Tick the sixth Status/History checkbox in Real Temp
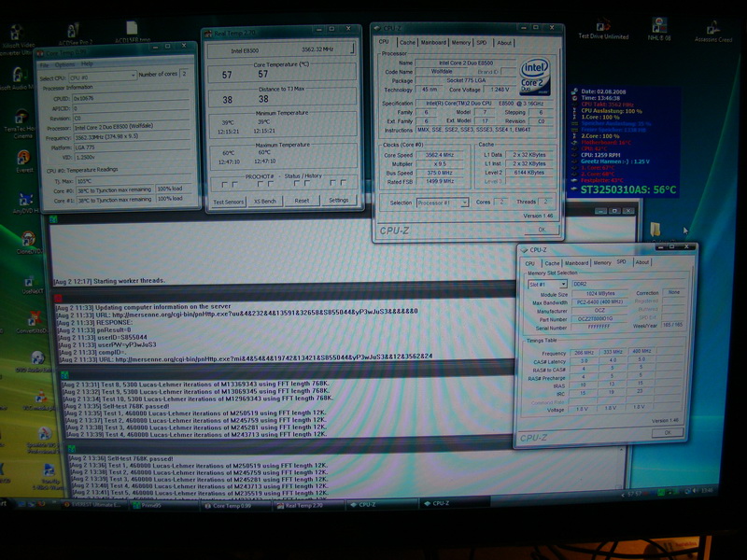Screen dimensions: 747x560 [307, 183]
